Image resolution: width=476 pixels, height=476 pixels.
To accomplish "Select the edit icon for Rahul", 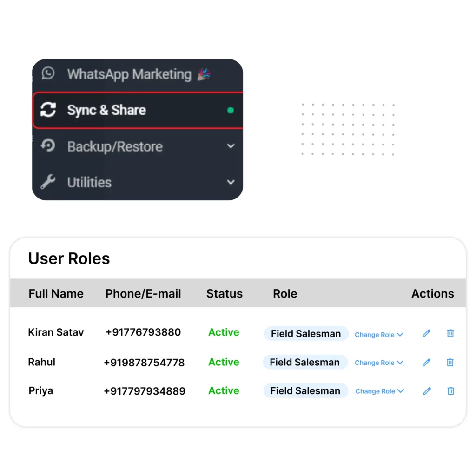I will coord(426,362).
